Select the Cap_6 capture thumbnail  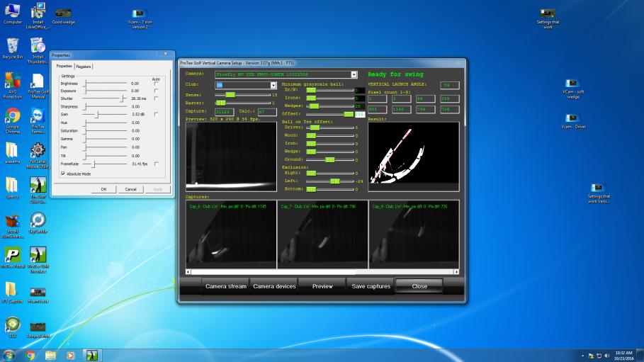point(231,234)
